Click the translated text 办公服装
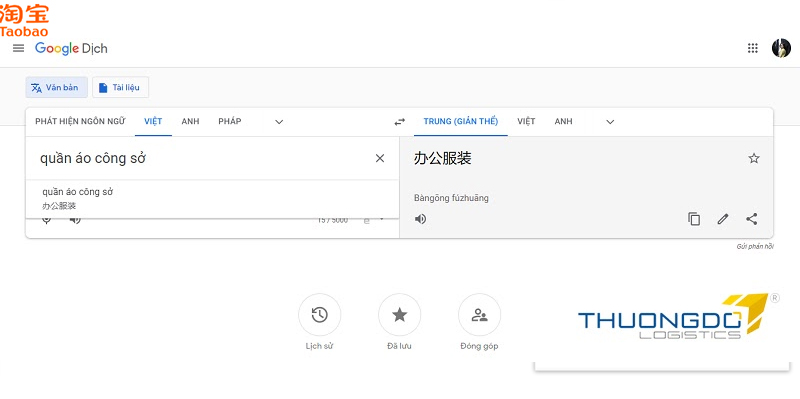800x399 pixels. coord(442,159)
